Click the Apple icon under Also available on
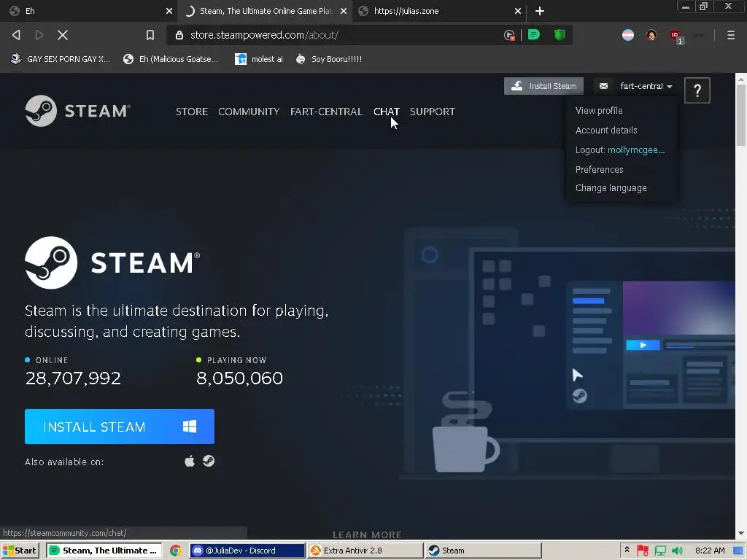This screenshot has width=747, height=560. point(190,461)
